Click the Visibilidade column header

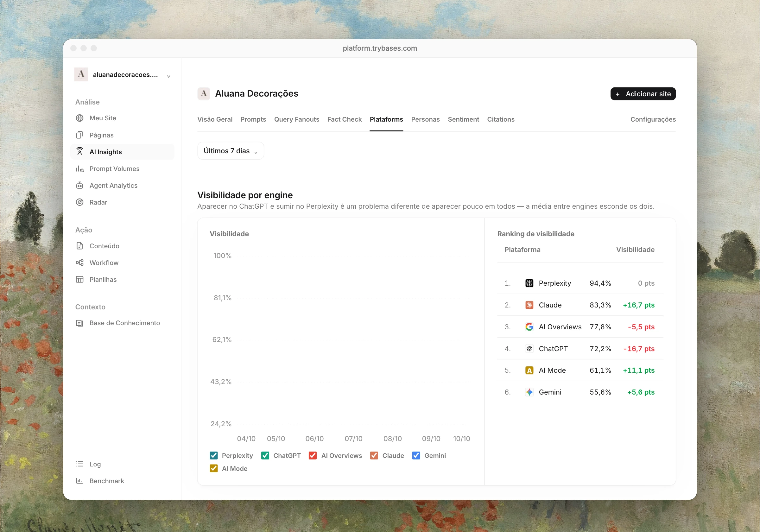click(x=635, y=250)
